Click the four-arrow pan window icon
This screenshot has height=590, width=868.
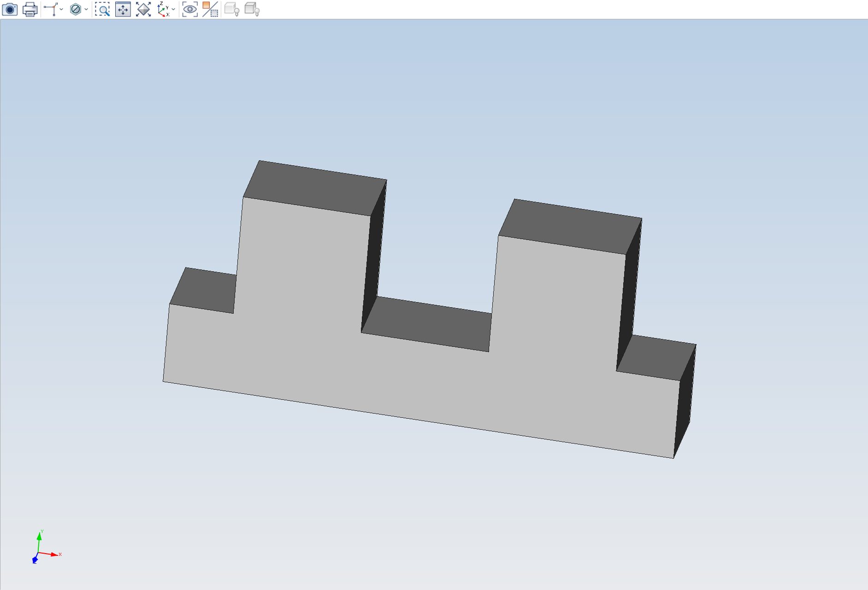tap(123, 9)
